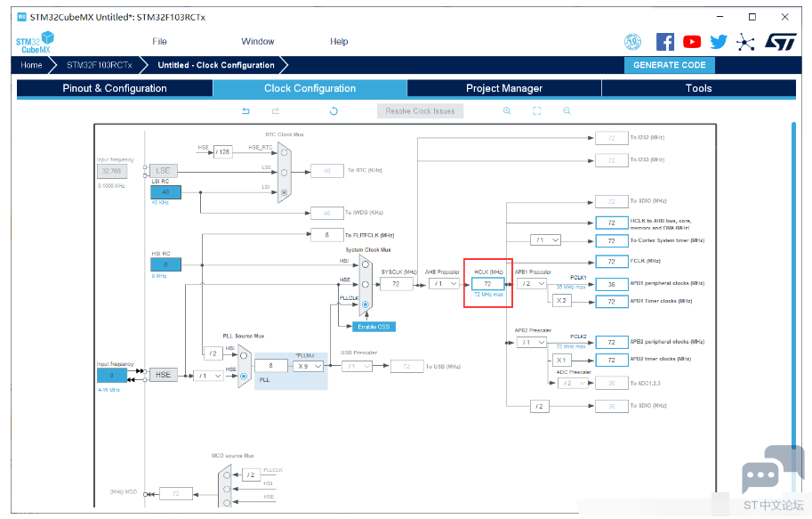
Task: Open the APB2 Prescaler /1 dropdown
Action: click(x=532, y=342)
